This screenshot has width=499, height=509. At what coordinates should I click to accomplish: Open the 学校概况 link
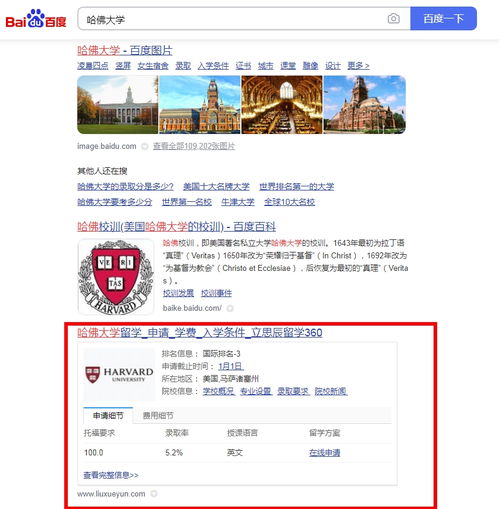pyautogui.click(x=219, y=391)
